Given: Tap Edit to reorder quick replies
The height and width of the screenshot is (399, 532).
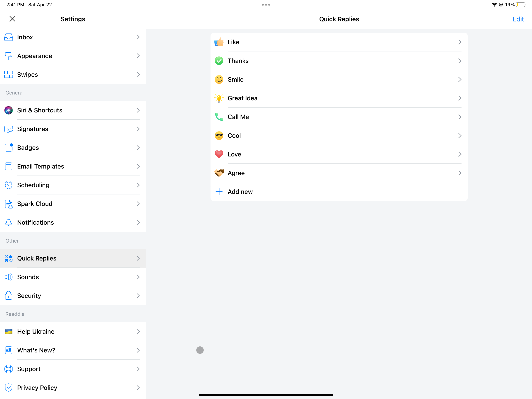Looking at the screenshot, I should (x=518, y=19).
